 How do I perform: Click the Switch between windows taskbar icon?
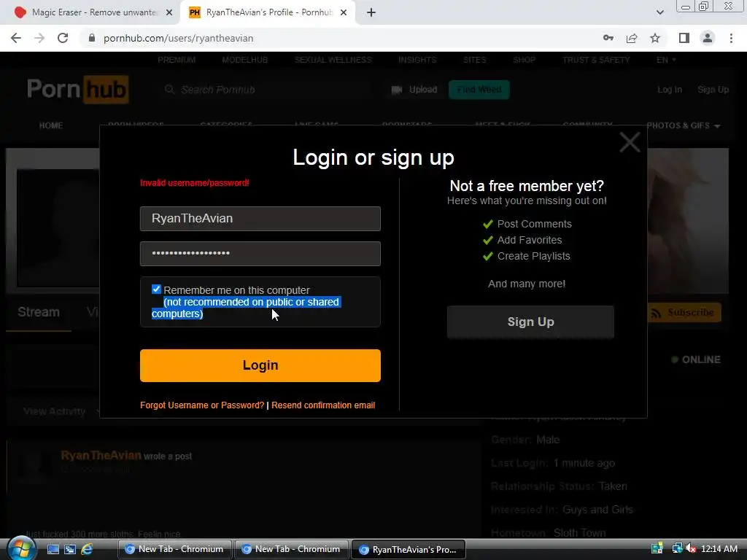[x=70, y=549]
